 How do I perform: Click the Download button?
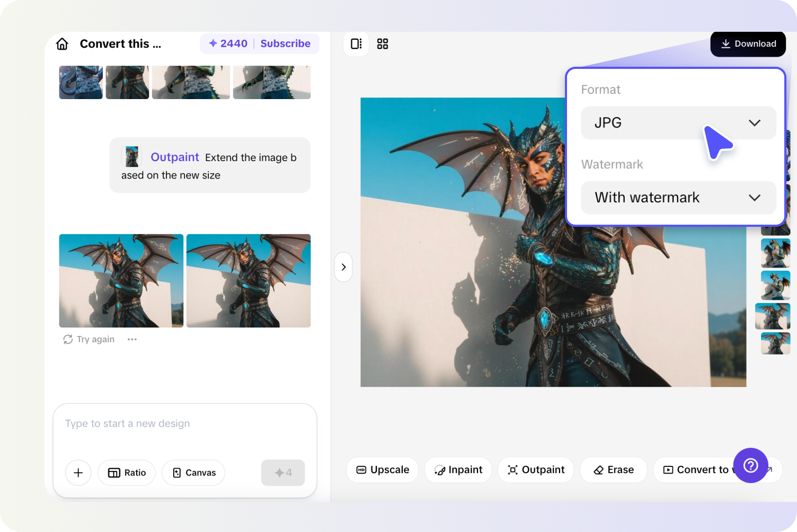[x=748, y=44]
